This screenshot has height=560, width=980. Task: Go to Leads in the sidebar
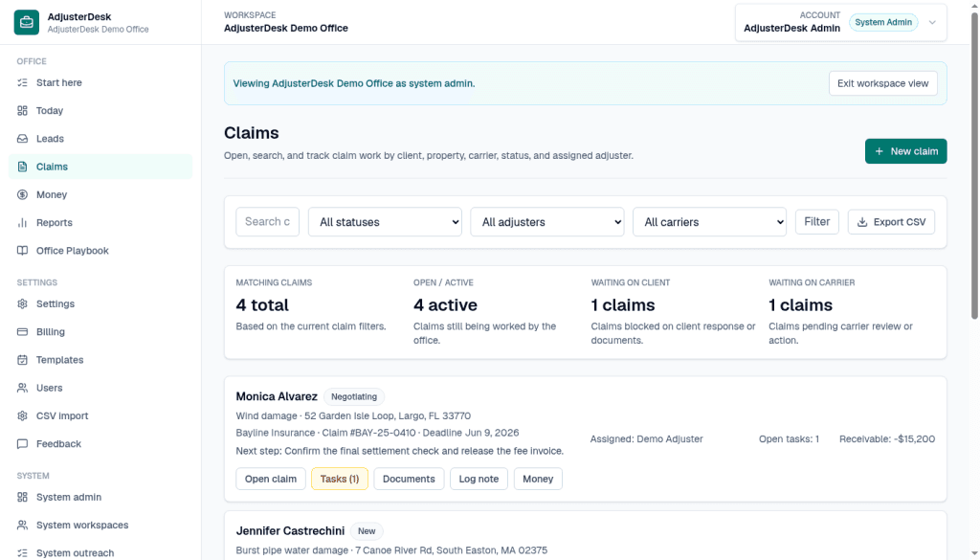tap(100, 139)
